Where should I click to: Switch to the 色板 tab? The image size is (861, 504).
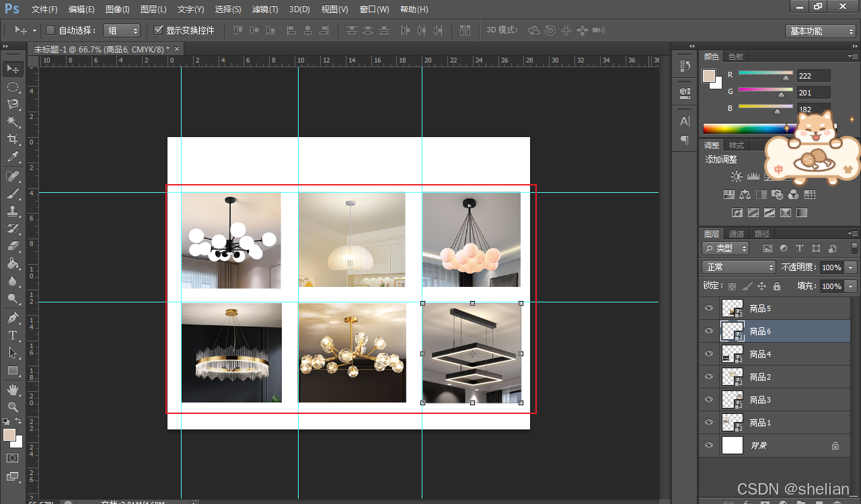click(736, 56)
